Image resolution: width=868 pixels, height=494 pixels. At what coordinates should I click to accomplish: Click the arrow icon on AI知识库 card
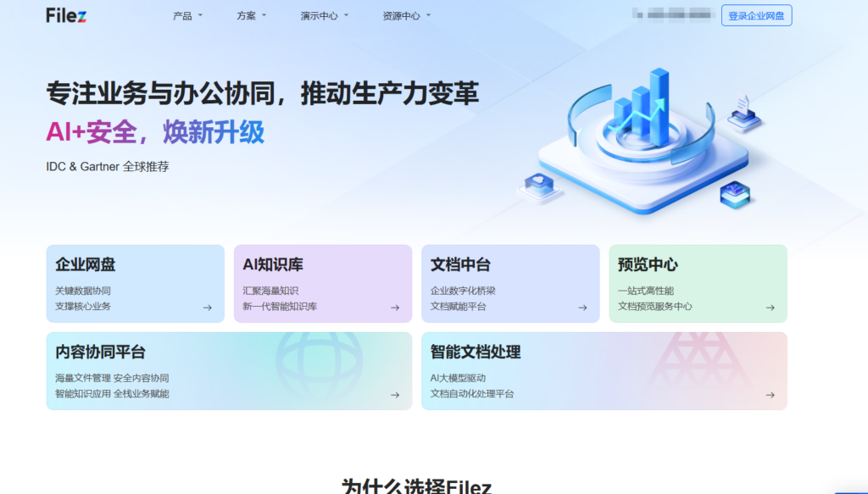point(393,309)
